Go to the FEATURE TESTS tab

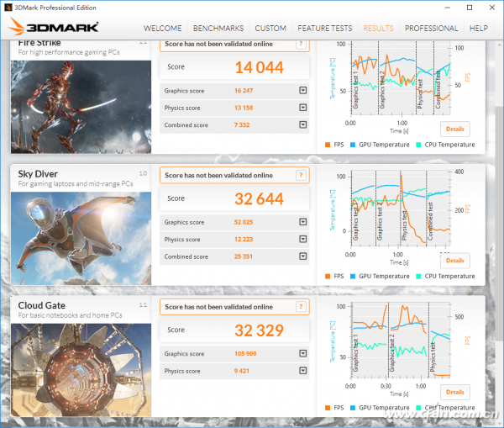(x=324, y=29)
